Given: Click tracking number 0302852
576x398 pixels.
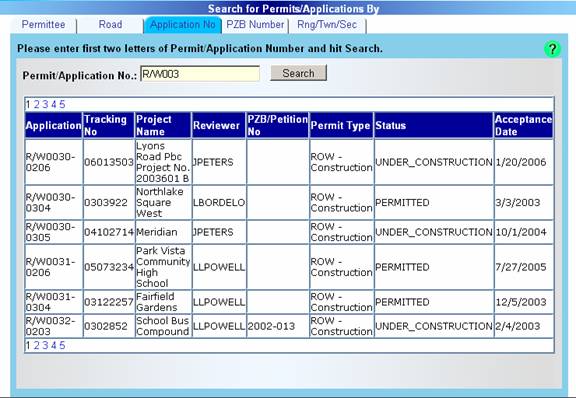Looking at the screenshot, I should (x=106, y=326).
